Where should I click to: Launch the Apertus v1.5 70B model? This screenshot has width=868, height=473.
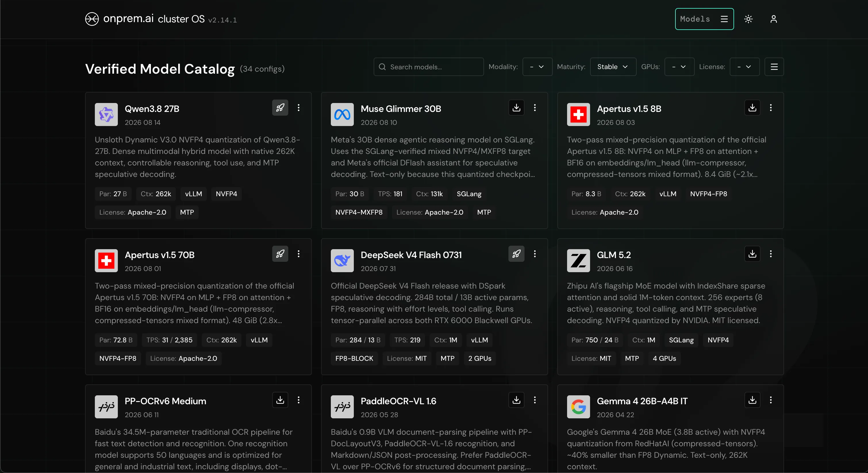(x=280, y=254)
